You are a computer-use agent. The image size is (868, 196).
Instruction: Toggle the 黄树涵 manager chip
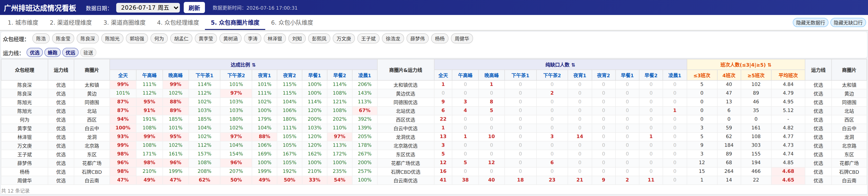tap(231, 38)
